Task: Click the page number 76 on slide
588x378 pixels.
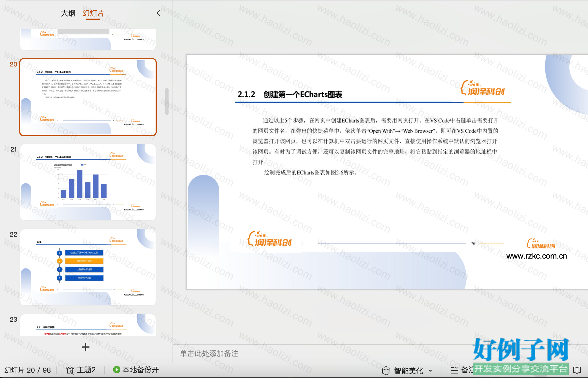Action: pos(473,243)
